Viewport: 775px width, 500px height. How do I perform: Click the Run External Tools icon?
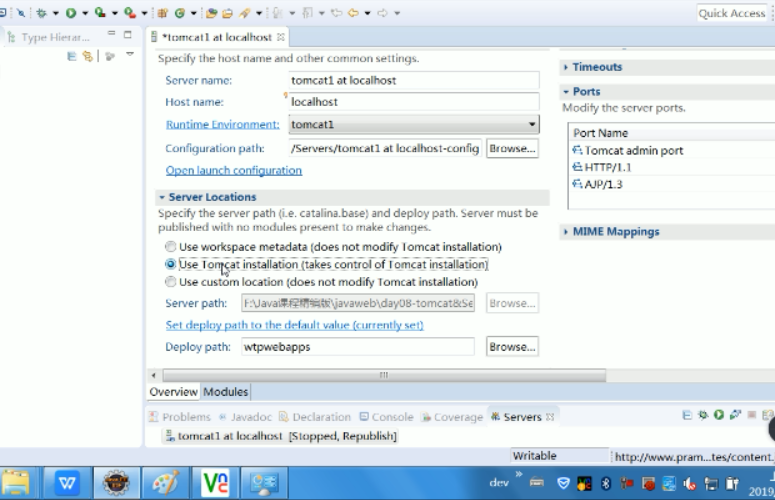(130, 13)
